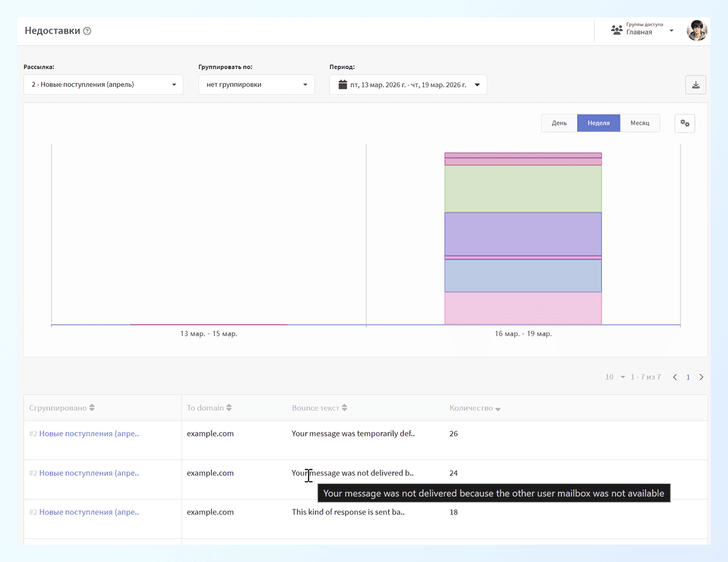Open first row Новые поступления campaign link
This screenshot has width=728, height=562.
click(88, 434)
